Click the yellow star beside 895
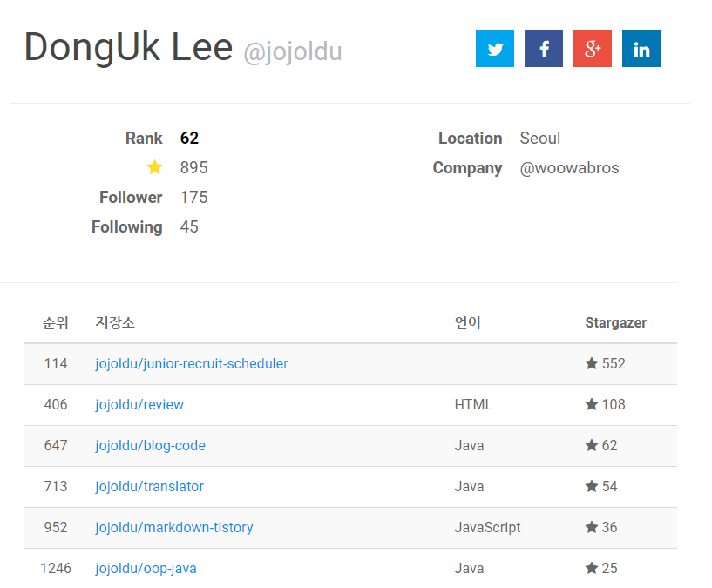This screenshot has width=712, height=588. coord(154,167)
